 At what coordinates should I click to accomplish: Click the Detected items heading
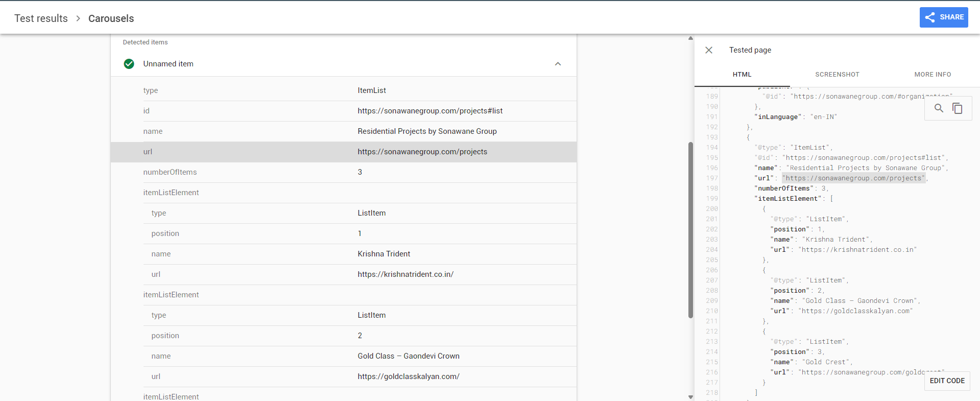click(x=145, y=42)
